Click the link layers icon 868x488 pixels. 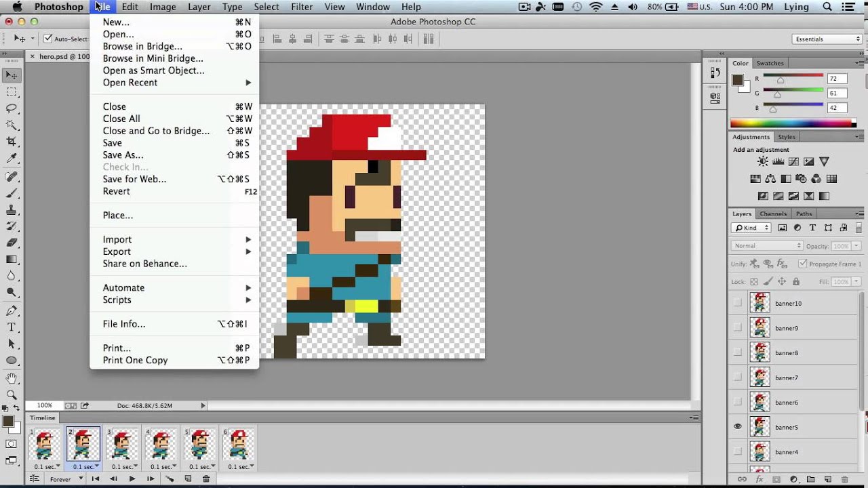click(743, 479)
